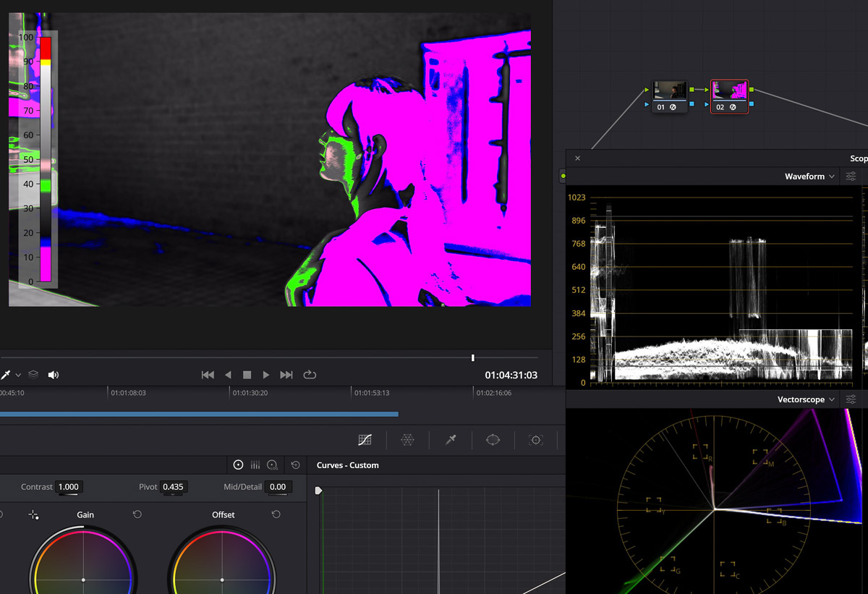This screenshot has height=594, width=868.
Task: Open the Color Warper palette
Action: [x=408, y=440]
